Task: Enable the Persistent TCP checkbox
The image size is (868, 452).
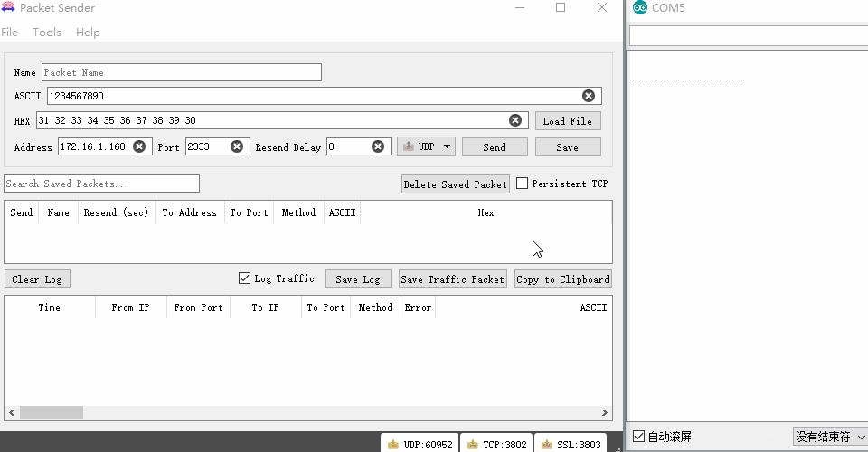Action: [x=522, y=184]
